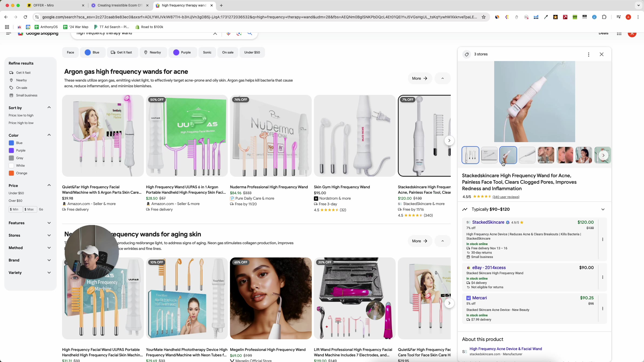644x362 pixels.
Task: Check the Gray color filter
Action: tap(11, 158)
